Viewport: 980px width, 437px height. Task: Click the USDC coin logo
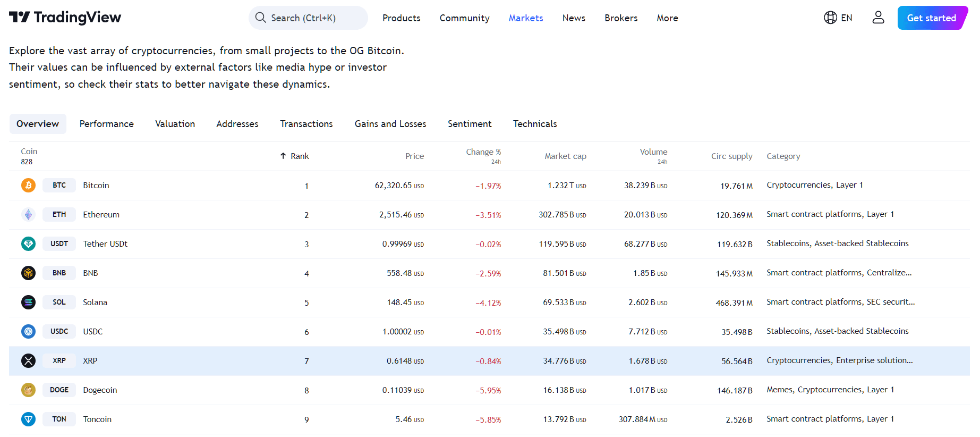(x=28, y=331)
